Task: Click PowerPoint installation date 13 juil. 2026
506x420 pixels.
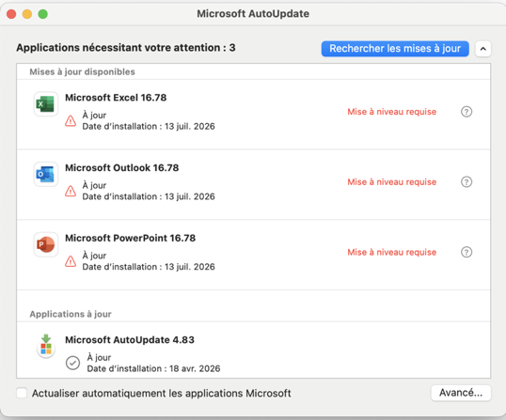Action: pyautogui.click(x=149, y=267)
